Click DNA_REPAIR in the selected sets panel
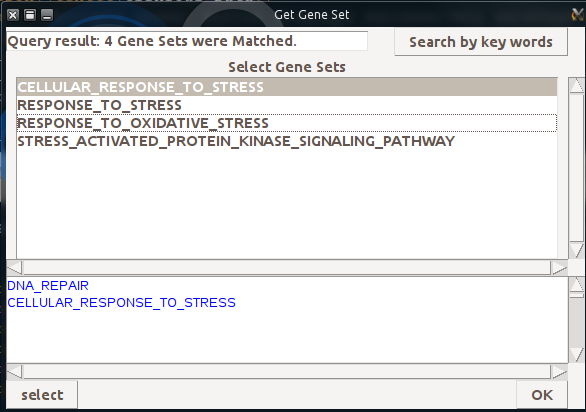The width and height of the screenshot is (586, 412). coord(48,286)
